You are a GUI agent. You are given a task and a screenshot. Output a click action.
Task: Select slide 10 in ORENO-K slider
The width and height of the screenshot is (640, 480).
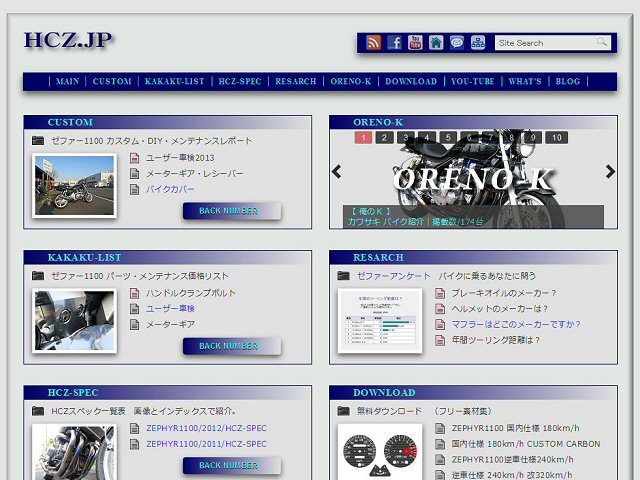click(x=557, y=138)
